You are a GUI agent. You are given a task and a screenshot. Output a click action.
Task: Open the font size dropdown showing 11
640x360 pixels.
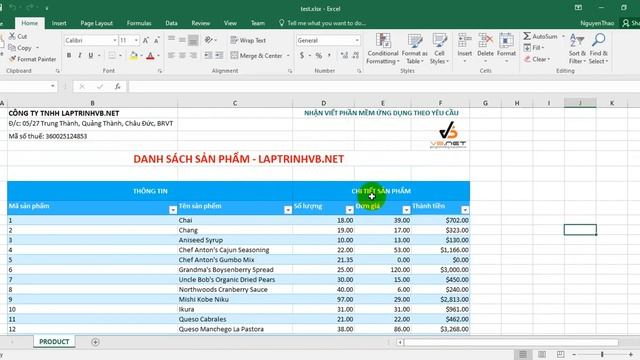click(x=136, y=40)
